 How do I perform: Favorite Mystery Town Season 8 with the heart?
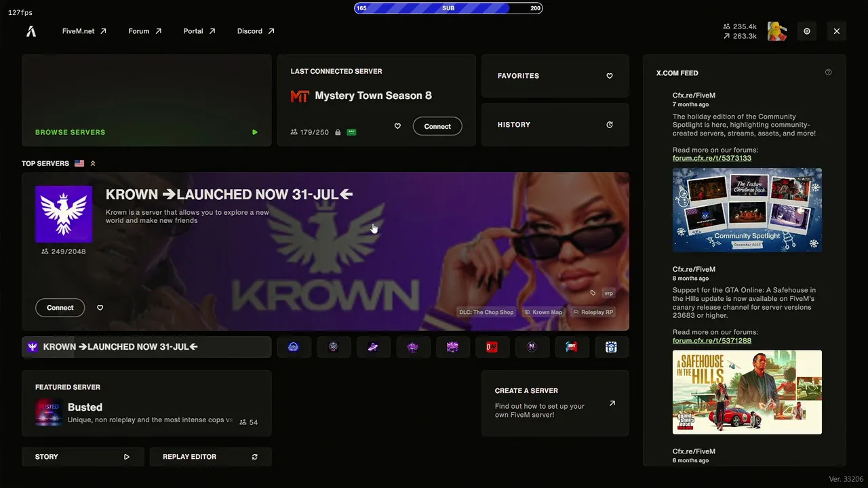coord(397,126)
